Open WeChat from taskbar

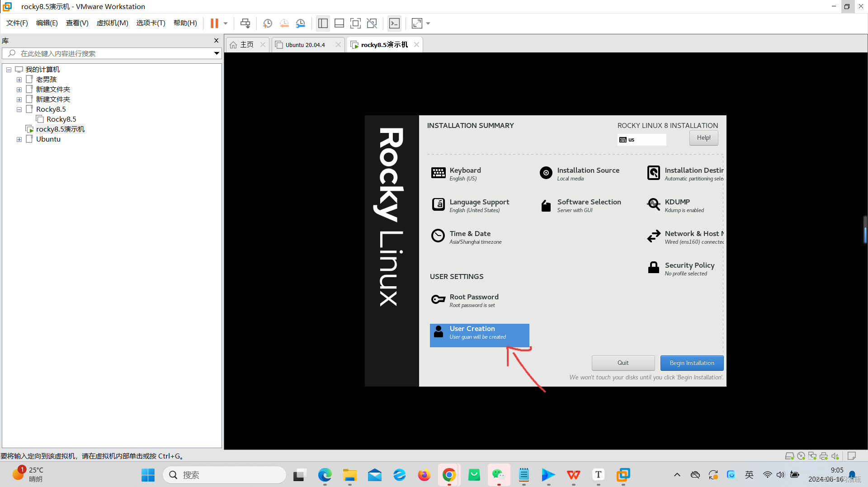499,475
